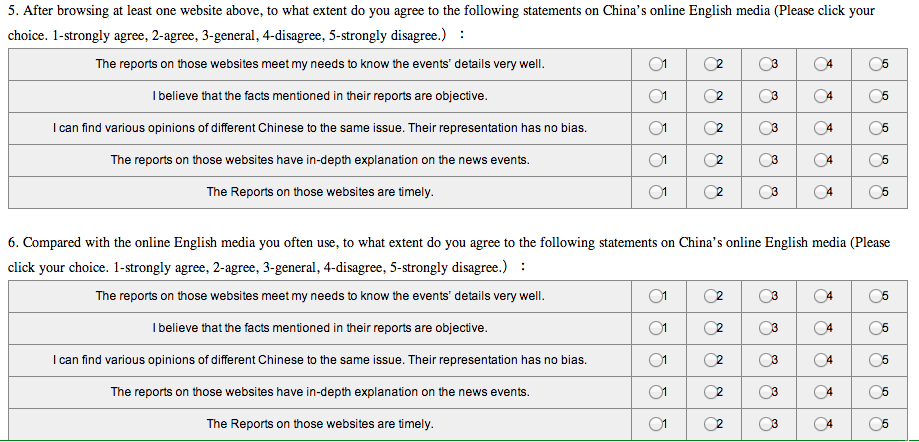The image size is (919, 442).
Task: Choose 4 for question 5 in-depth explanation row
Action: [821, 161]
